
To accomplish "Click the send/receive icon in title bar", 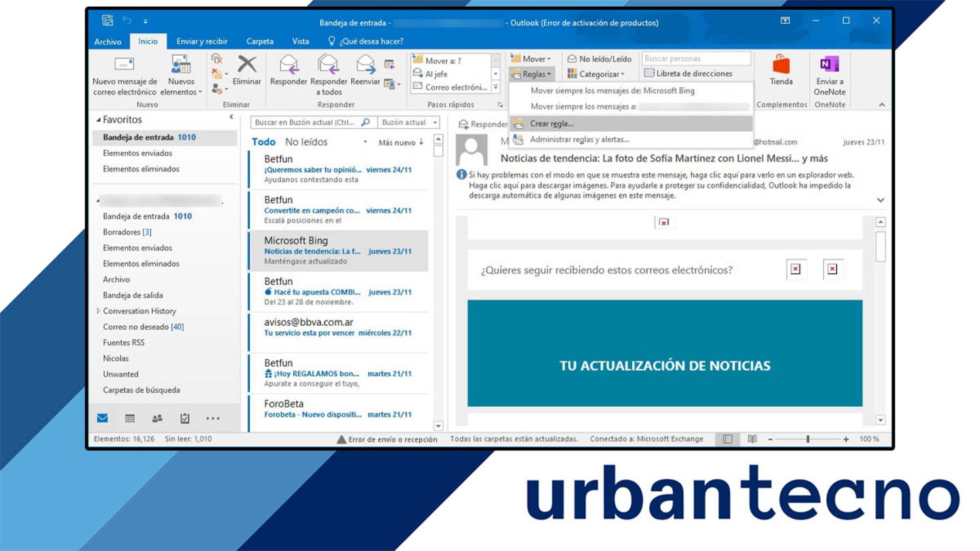I will click(108, 20).
